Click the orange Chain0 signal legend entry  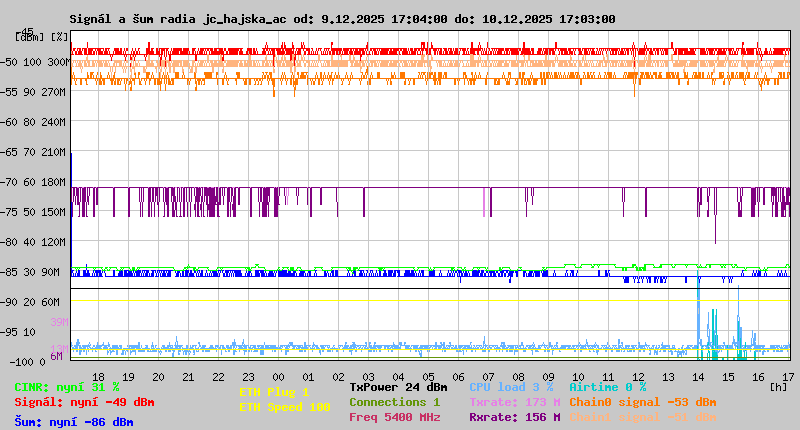click(x=643, y=402)
